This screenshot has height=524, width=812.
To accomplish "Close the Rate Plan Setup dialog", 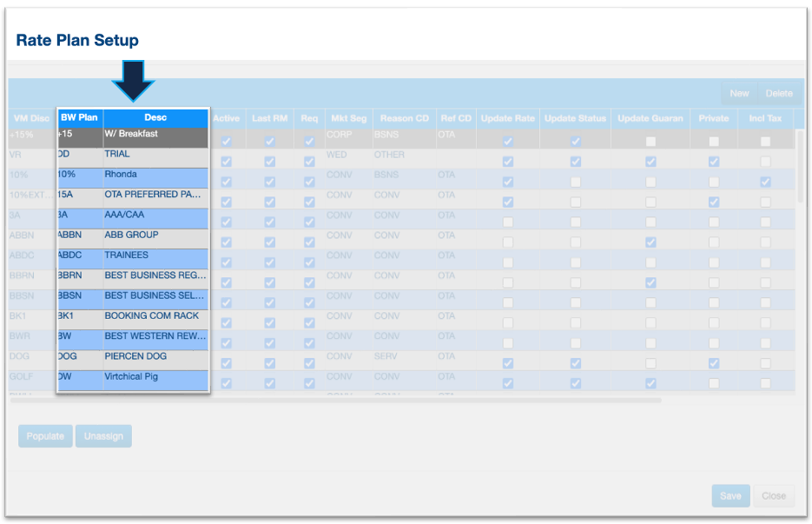I will tap(773, 495).
